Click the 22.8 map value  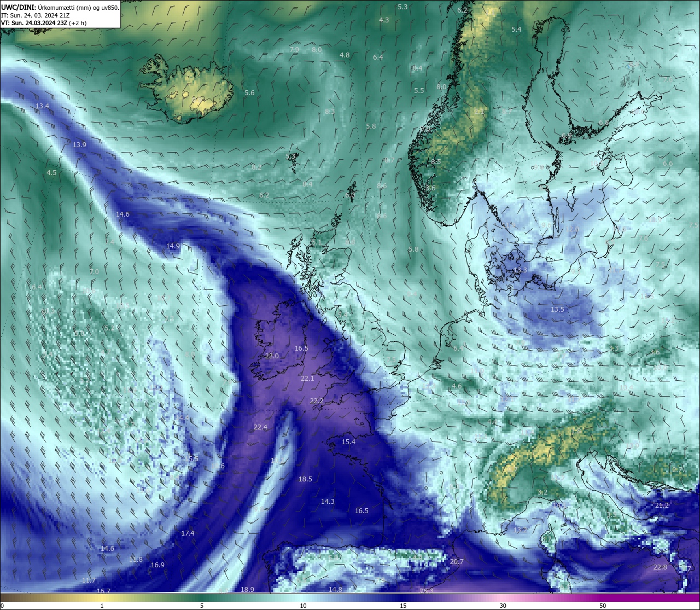pyautogui.click(x=660, y=567)
